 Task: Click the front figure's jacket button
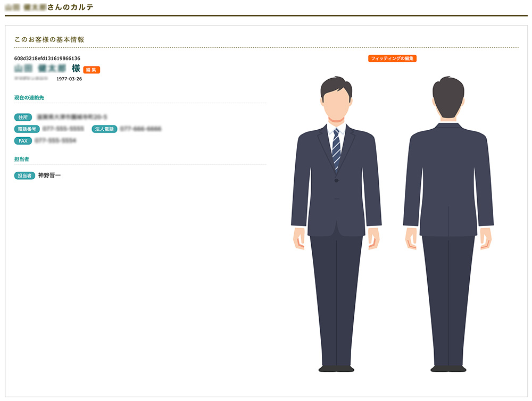(336, 180)
